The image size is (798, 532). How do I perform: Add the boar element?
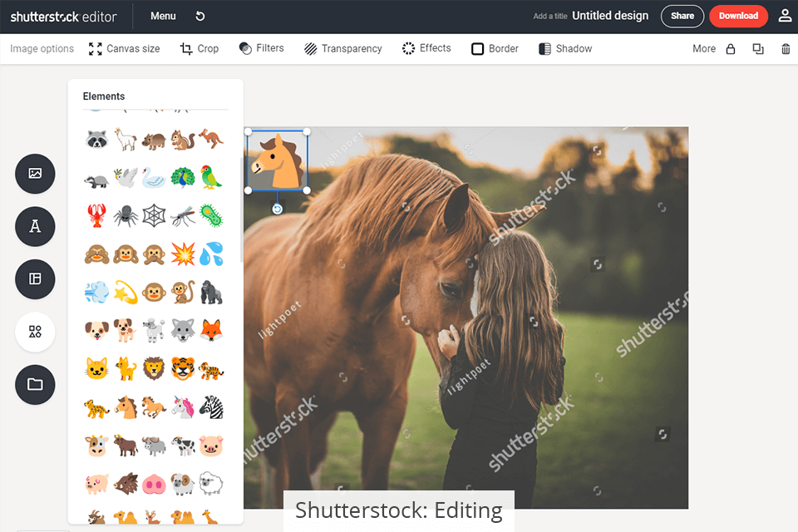(126, 484)
